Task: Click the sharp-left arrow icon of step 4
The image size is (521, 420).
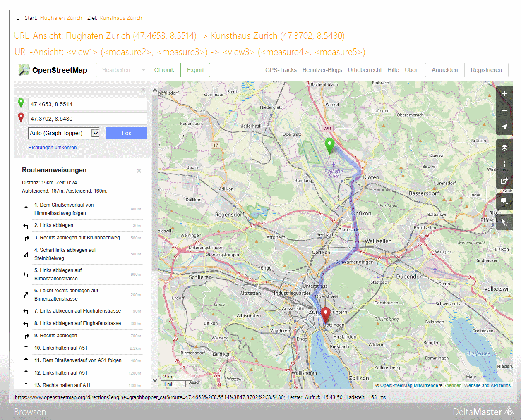Action: point(26,255)
